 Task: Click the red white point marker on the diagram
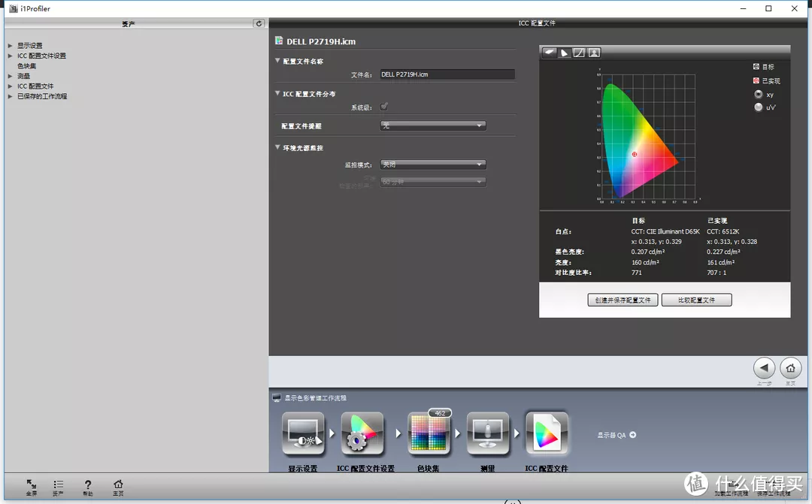(635, 154)
